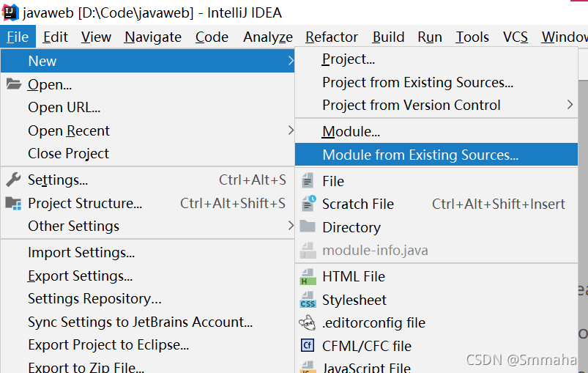Open the Window menu
This screenshot has width=588, height=373.
(x=565, y=37)
